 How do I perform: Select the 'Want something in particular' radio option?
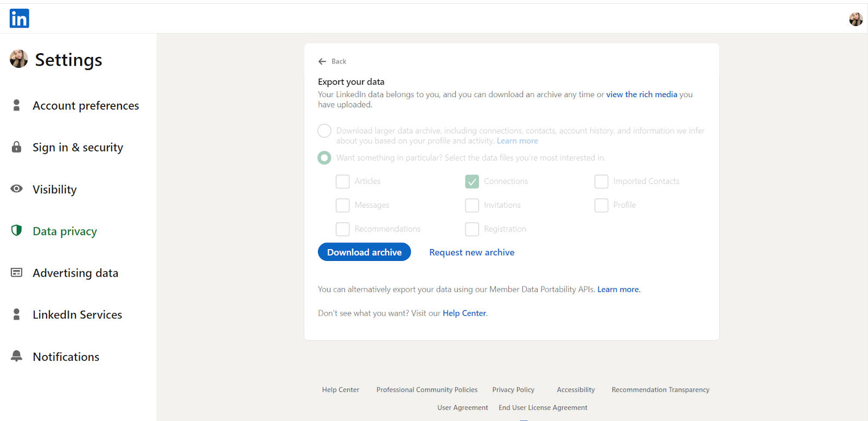tap(324, 158)
